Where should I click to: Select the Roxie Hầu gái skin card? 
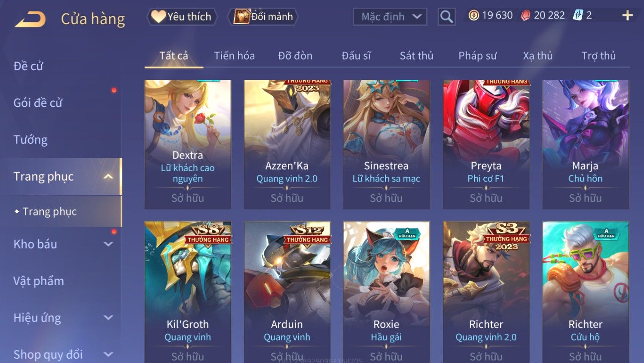pyautogui.click(x=386, y=292)
